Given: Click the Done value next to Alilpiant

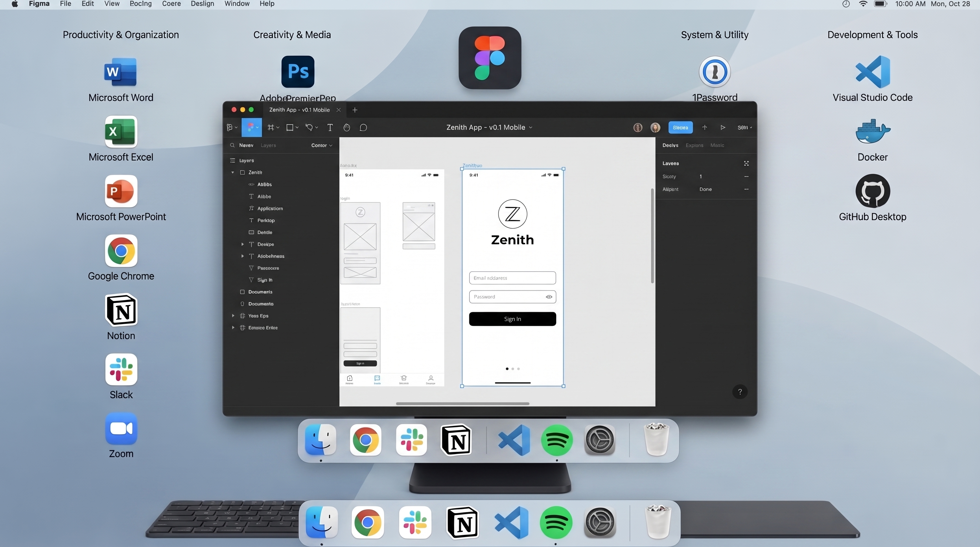Looking at the screenshot, I should click(x=705, y=189).
